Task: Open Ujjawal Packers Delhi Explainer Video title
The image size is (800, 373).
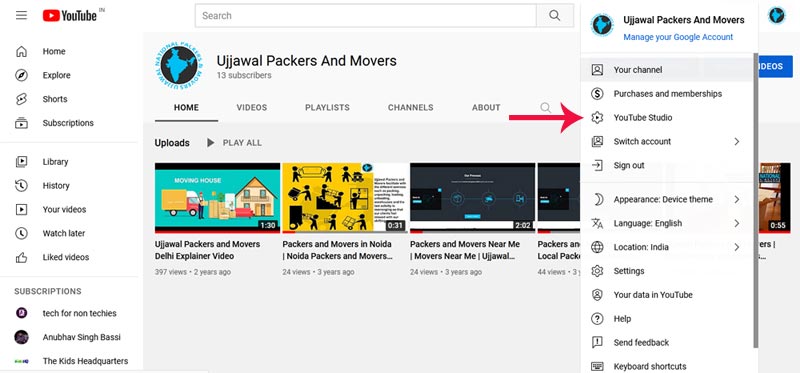Action: (x=208, y=250)
